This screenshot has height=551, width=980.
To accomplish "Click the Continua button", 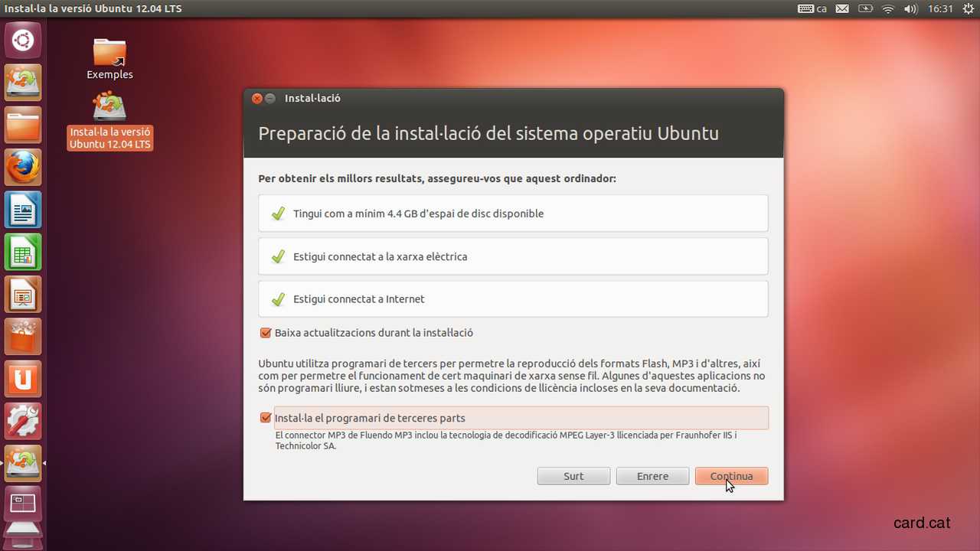I will (731, 476).
